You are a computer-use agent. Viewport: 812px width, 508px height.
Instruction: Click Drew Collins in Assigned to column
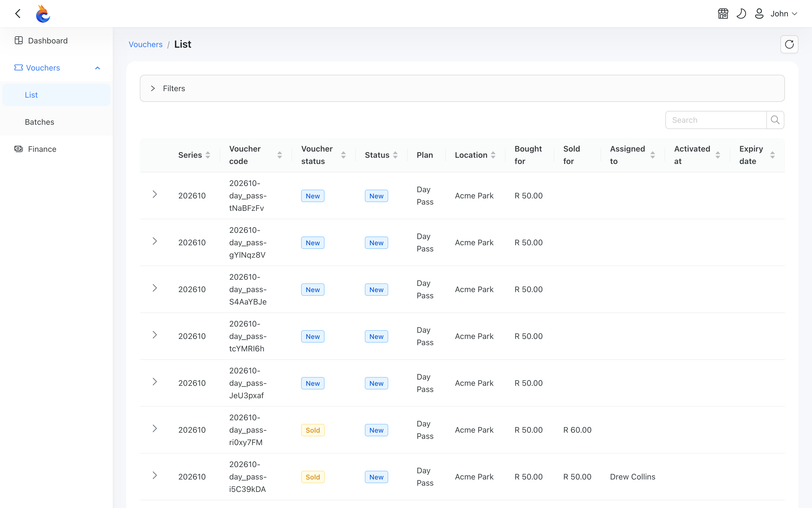(x=632, y=477)
